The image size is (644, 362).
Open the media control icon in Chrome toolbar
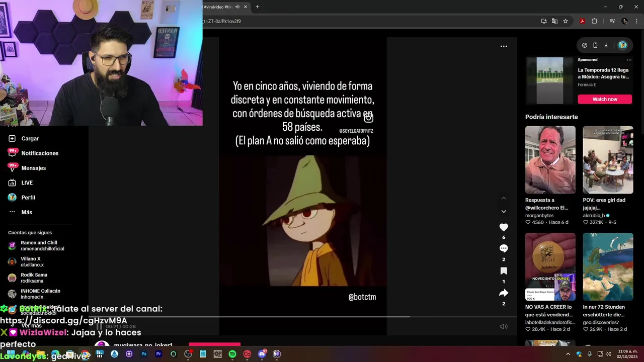coord(612,21)
